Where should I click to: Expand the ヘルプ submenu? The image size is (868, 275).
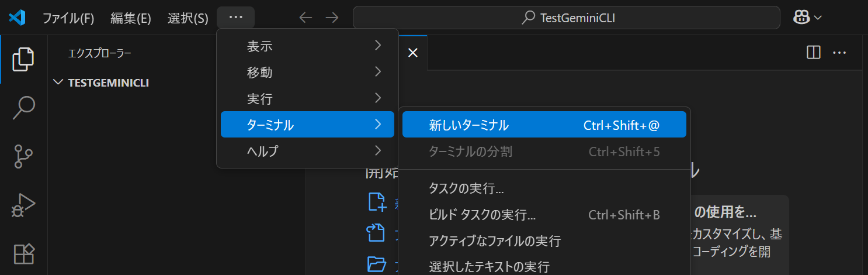307,151
